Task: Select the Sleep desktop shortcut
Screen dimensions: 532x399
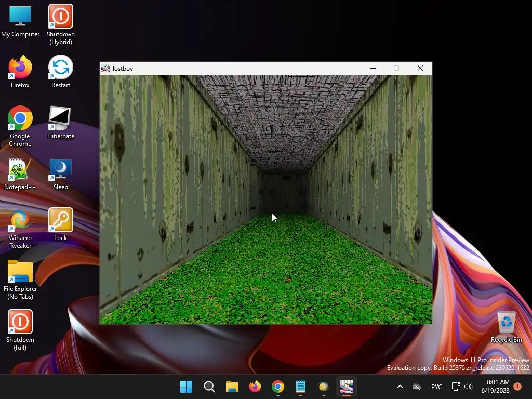Action: coord(61,174)
